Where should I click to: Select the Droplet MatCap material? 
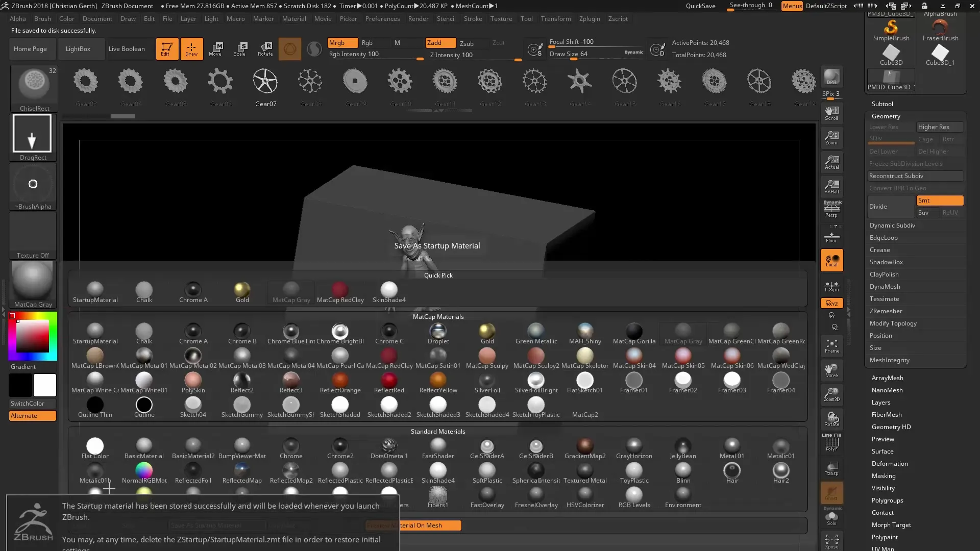(438, 334)
